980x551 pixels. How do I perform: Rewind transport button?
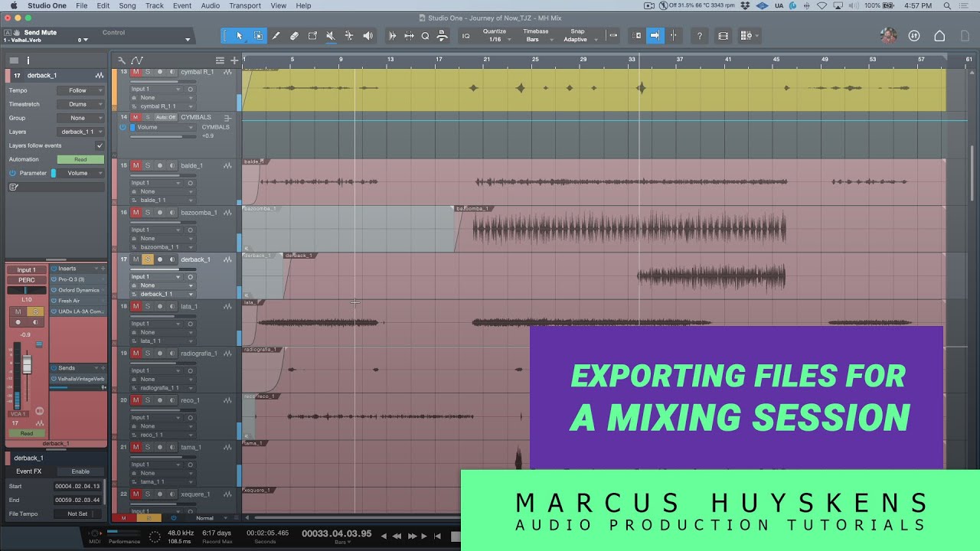click(398, 536)
